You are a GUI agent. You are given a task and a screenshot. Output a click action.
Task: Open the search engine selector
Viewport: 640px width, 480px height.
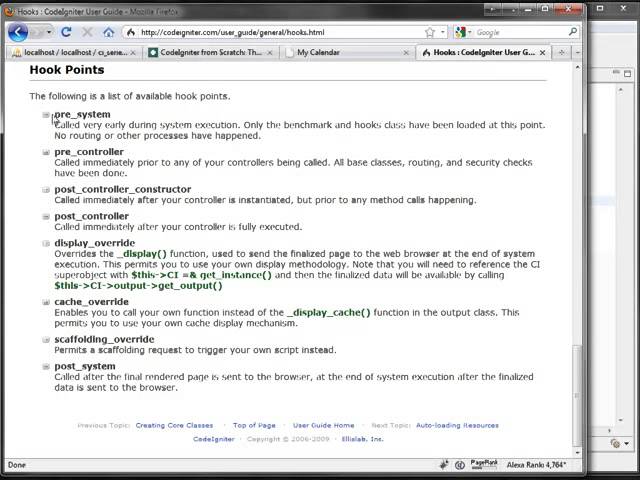(463, 32)
